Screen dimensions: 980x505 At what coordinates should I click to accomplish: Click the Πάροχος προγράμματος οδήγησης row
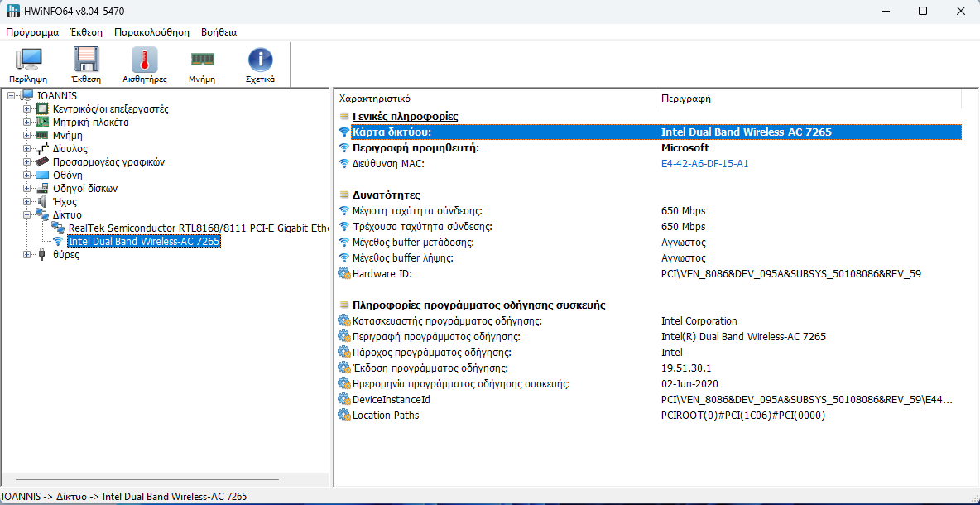click(x=648, y=353)
